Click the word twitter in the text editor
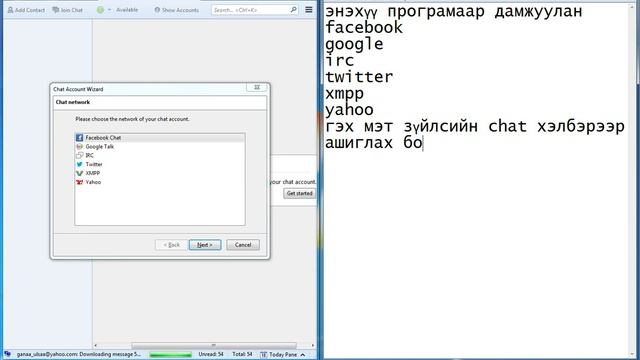The width and height of the screenshot is (640, 360). 359,77
